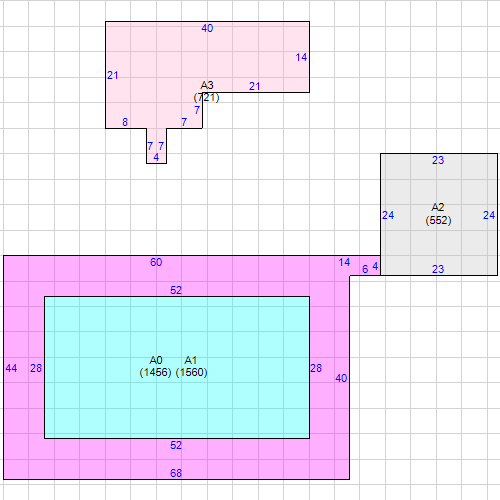
Task: Select the gray A2 square area
Action: [439, 214]
